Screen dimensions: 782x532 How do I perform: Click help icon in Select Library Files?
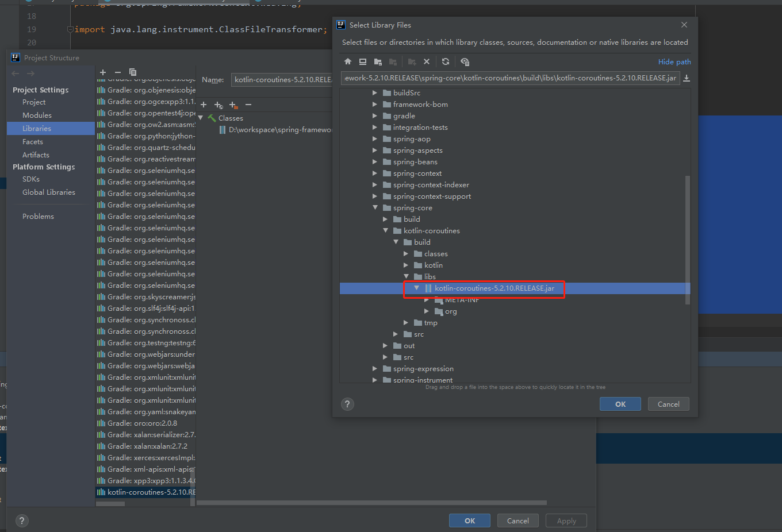point(347,404)
